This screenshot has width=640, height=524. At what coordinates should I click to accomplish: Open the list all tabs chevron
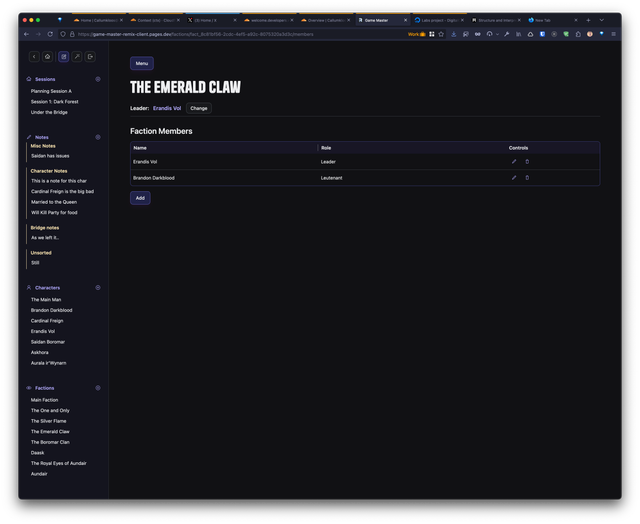[x=601, y=20]
